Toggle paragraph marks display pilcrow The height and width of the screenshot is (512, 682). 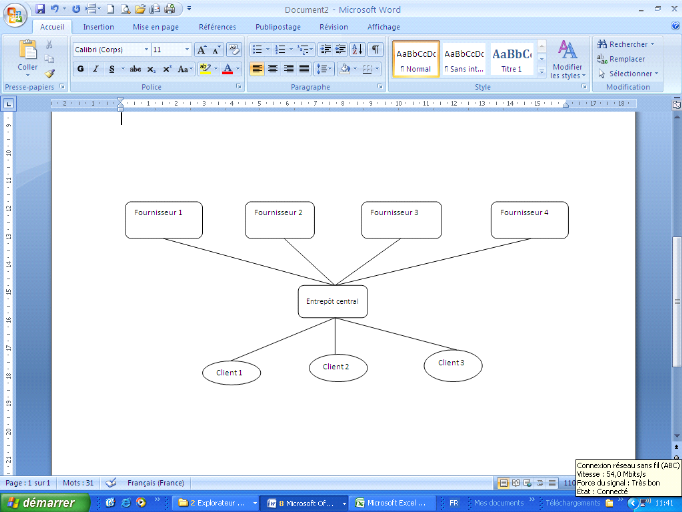coord(375,50)
